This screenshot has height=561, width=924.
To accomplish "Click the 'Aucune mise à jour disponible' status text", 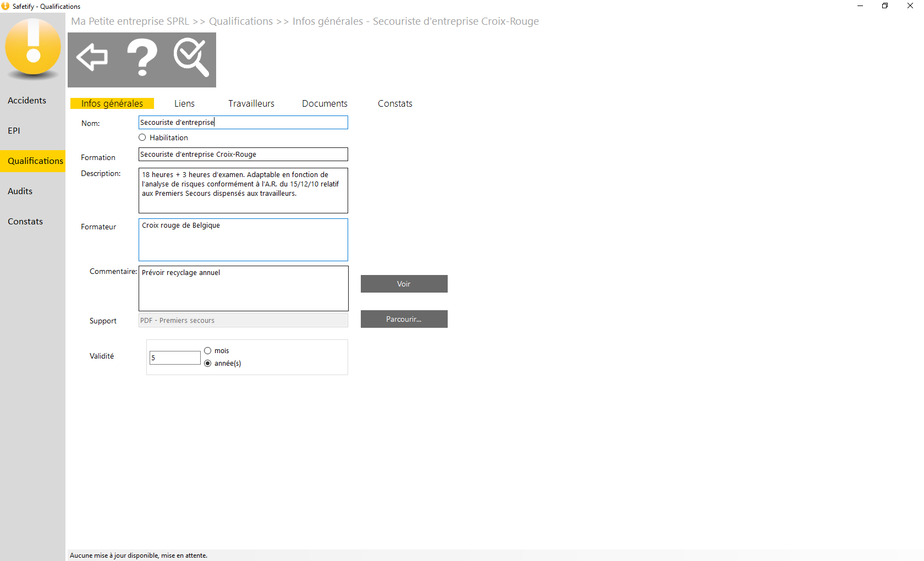I will 139,555.
